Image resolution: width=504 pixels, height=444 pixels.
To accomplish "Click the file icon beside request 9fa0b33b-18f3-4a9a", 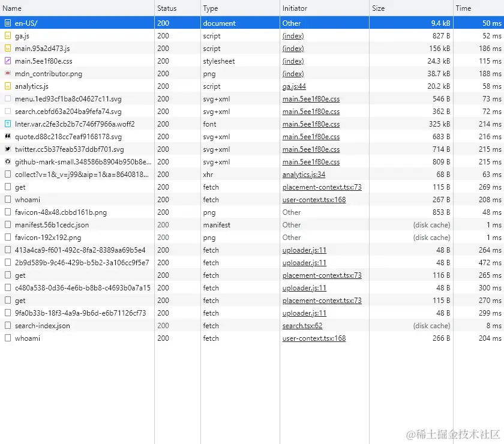I will [x=8, y=313].
